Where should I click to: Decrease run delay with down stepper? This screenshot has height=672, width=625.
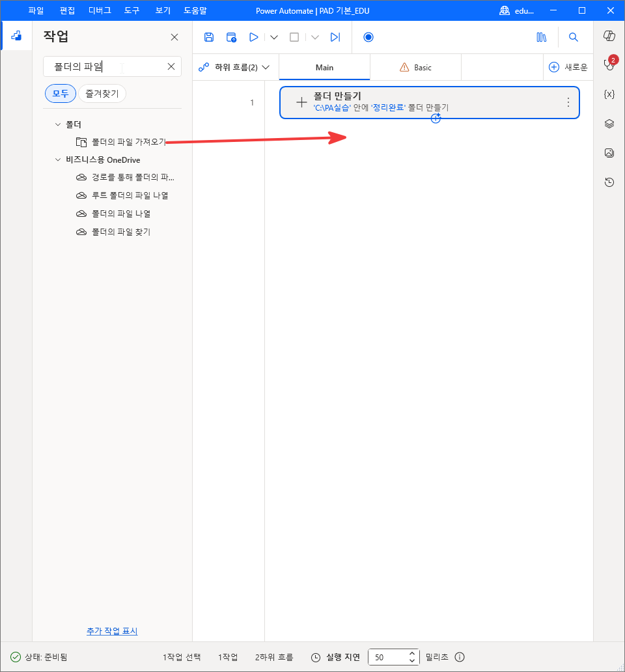[x=411, y=661]
